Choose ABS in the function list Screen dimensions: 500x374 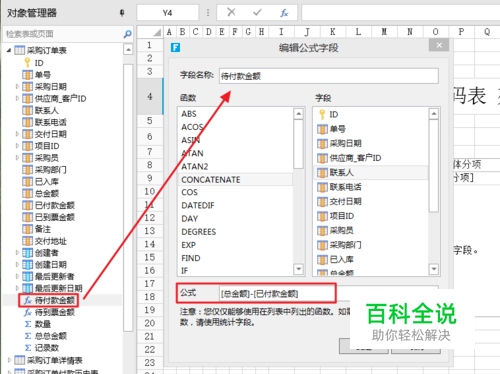coord(189,114)
